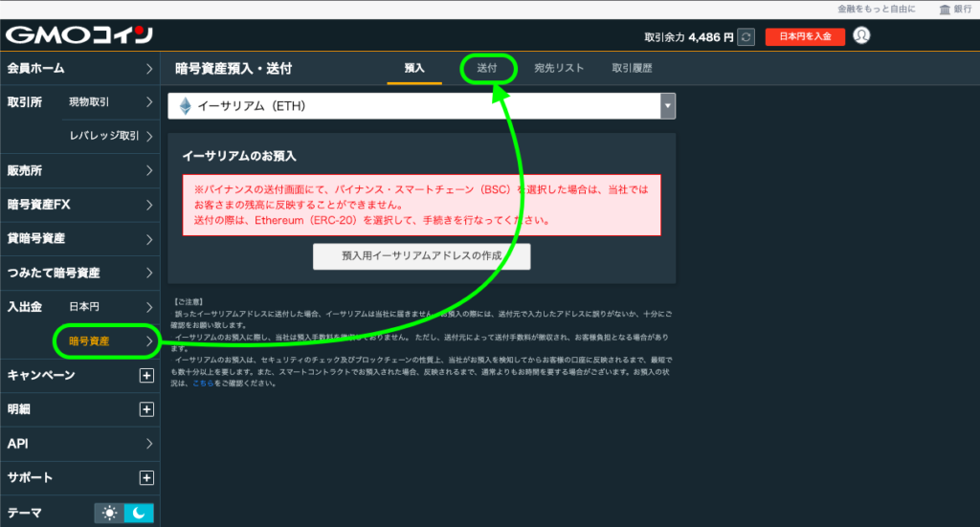This screenshot has width=980, height=527.
Task: Click the GMO Coin logo
Action: 79,35
